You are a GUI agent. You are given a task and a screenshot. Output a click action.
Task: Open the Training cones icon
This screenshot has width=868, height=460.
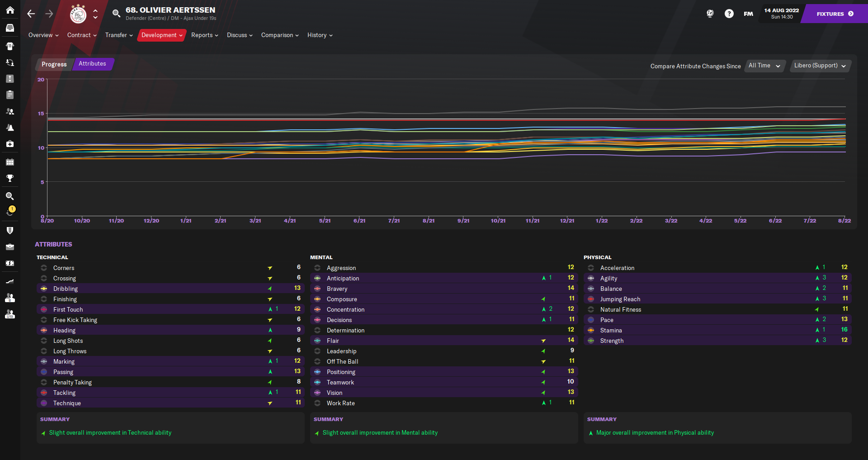pos(10,128)
